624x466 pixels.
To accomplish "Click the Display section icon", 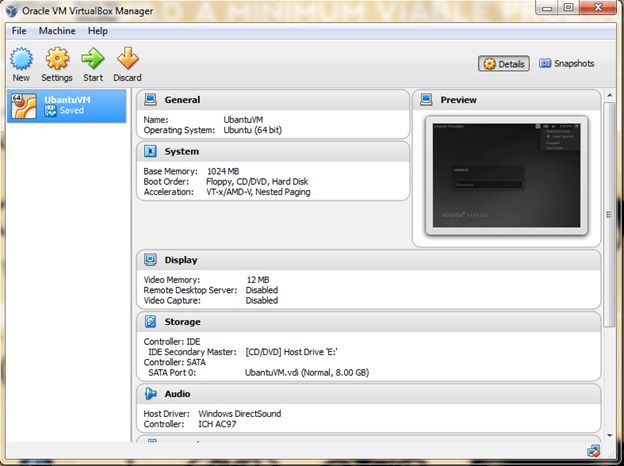I will point(150,259).
